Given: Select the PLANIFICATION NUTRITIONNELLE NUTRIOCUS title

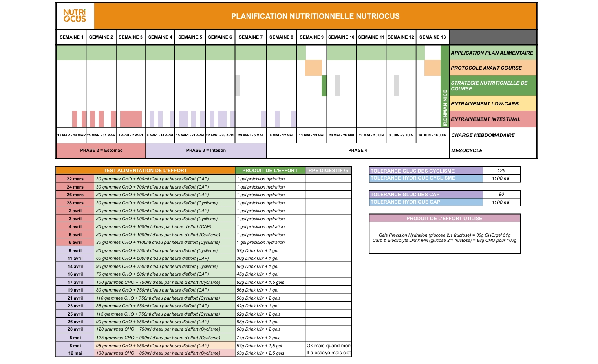Looking at the screenshot, I should (316, 16).
